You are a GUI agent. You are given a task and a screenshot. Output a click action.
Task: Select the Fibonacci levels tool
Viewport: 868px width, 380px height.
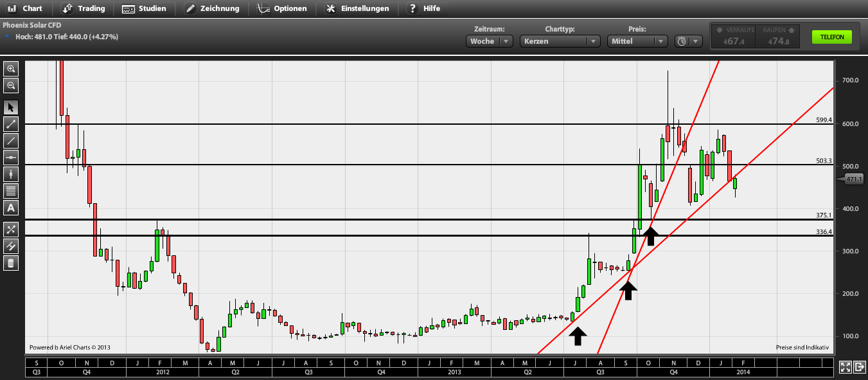click(11, 191)
